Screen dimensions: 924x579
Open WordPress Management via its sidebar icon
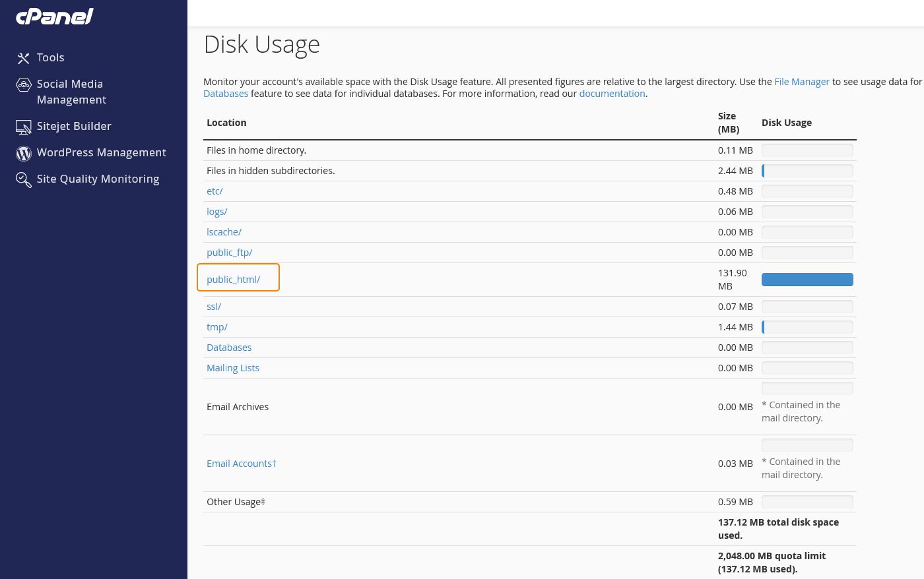tap(24, 152)
